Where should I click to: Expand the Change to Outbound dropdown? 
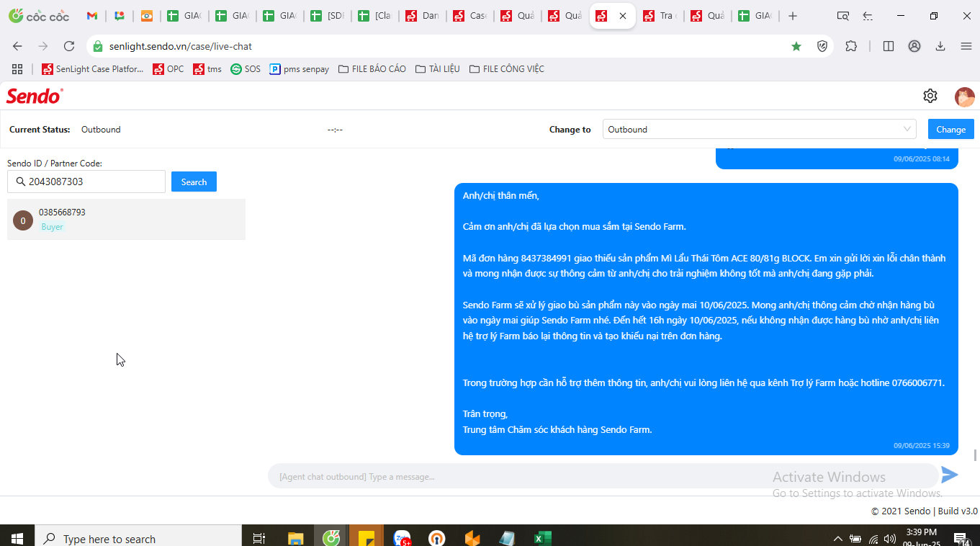(759, 129)
